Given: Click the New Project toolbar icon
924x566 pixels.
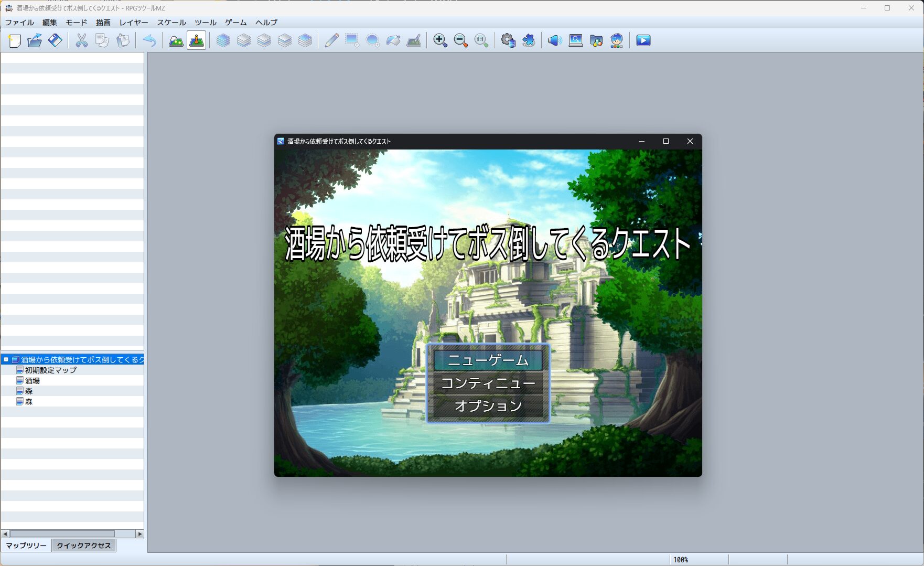Looking at the screenshot, I should 15,40.
